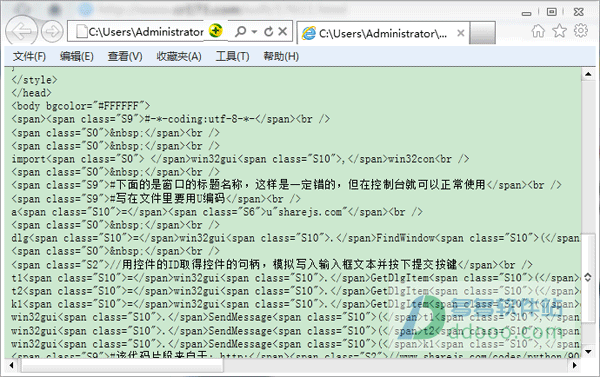Click the comment '#下面的是窗口的标题名称'

pyautogui.click(x=176, y=185)
